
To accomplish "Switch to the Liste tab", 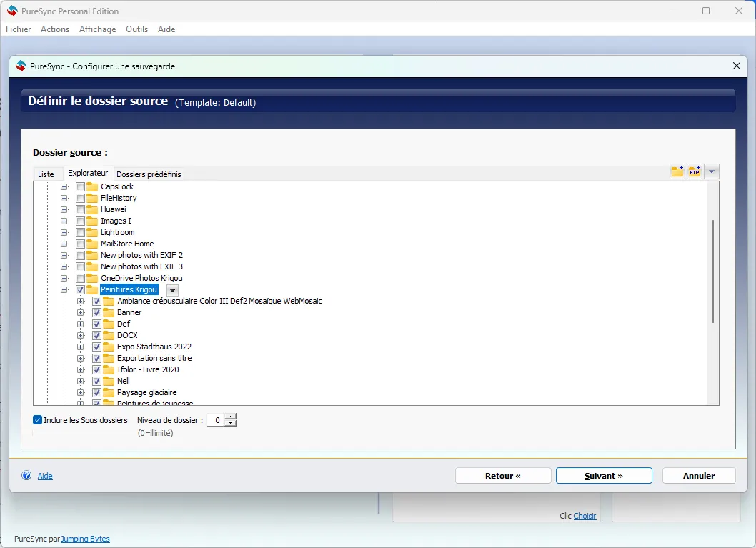I will click(x=46, y=174).
